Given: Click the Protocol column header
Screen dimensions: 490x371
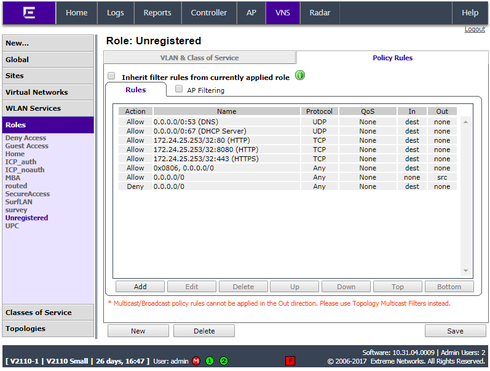Looking at the screenshot, I should point(319,111).
